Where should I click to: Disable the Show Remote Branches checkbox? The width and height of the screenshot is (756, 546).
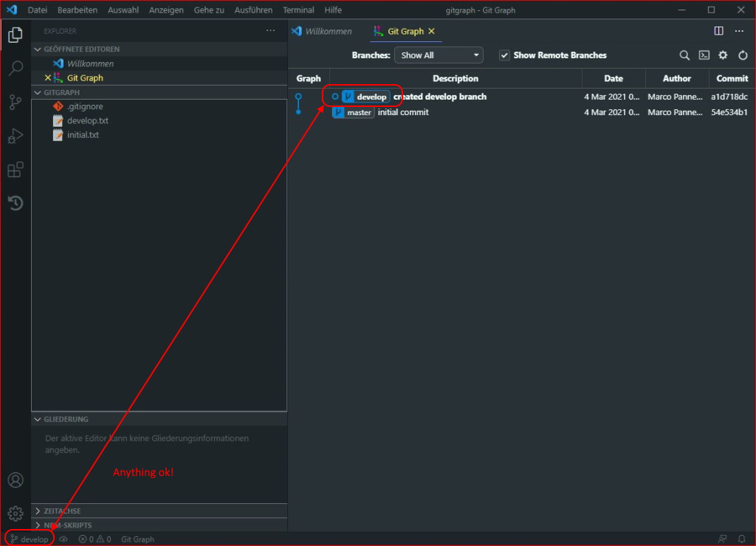coord(504,55)
